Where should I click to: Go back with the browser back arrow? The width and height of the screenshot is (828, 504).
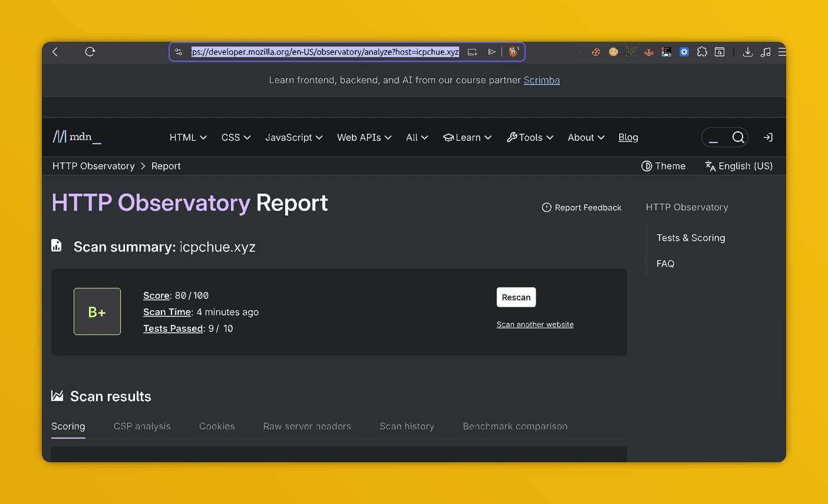[55, 52]
